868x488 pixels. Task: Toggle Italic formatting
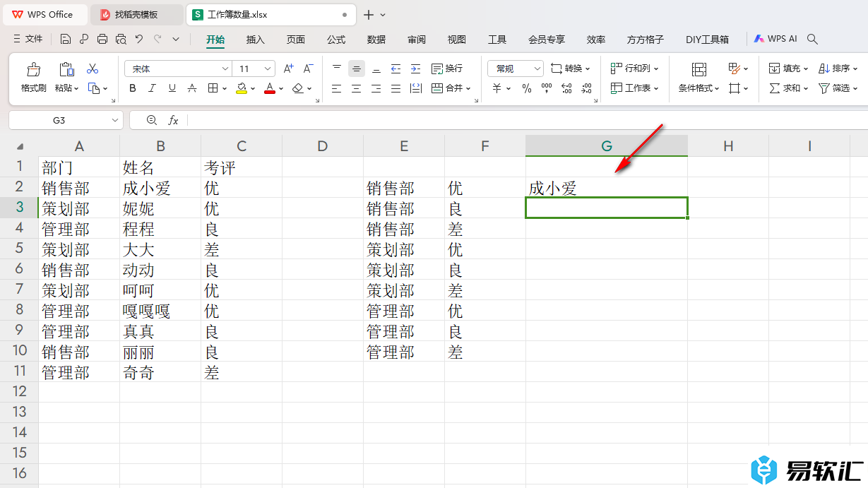(x=153, y=88)
